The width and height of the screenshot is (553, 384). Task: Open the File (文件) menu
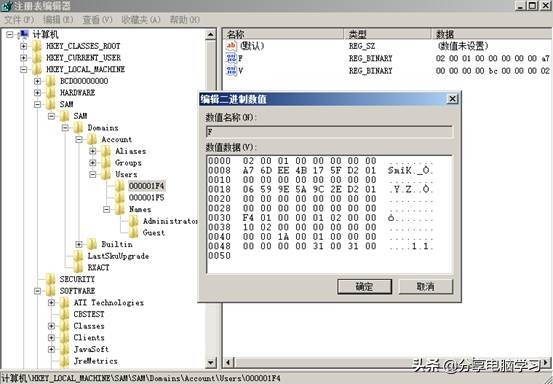tap(19, 20)
